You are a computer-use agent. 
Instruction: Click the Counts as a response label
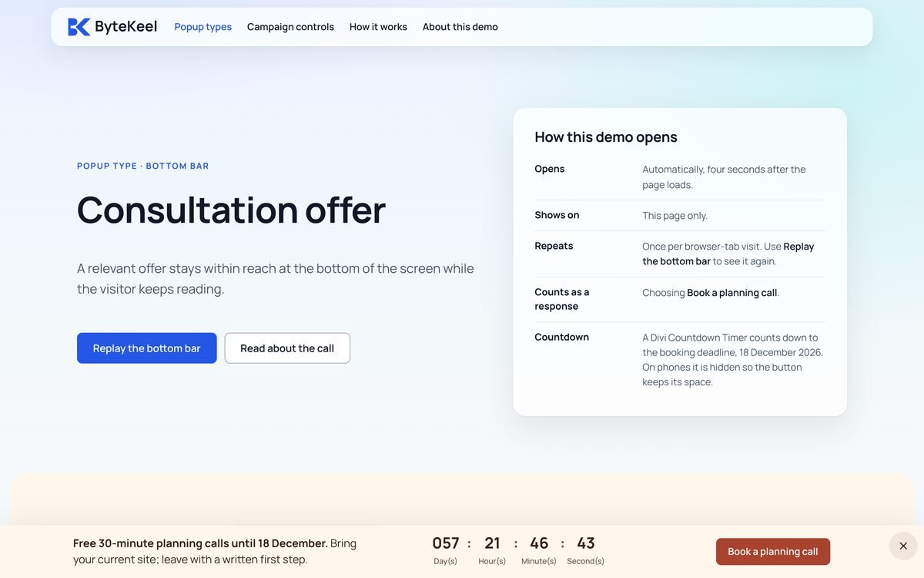pyautogui.click(x=562, y=299)
